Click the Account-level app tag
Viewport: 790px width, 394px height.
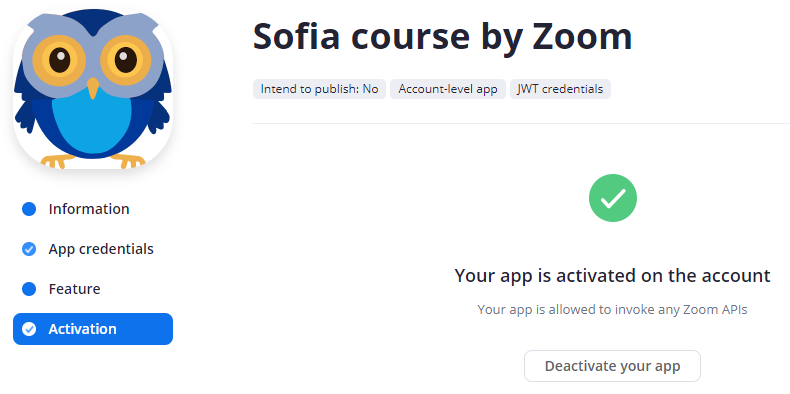click(448, 89)
